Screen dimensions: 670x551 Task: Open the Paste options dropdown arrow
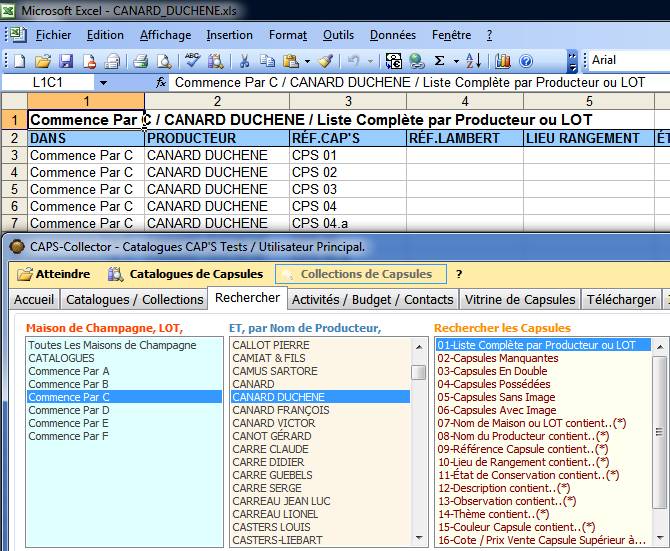tap(307, 62)
